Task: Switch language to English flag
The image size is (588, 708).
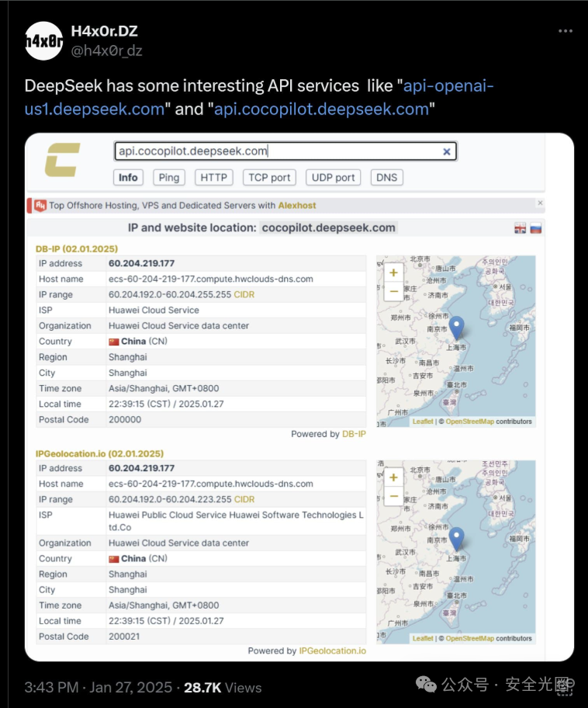Action: tap(520, 228)
